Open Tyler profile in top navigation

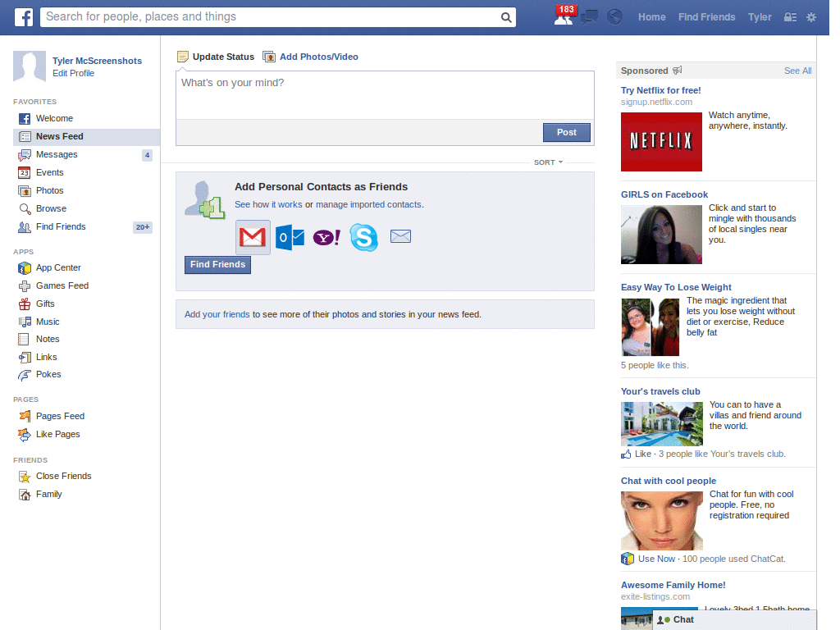760,17
